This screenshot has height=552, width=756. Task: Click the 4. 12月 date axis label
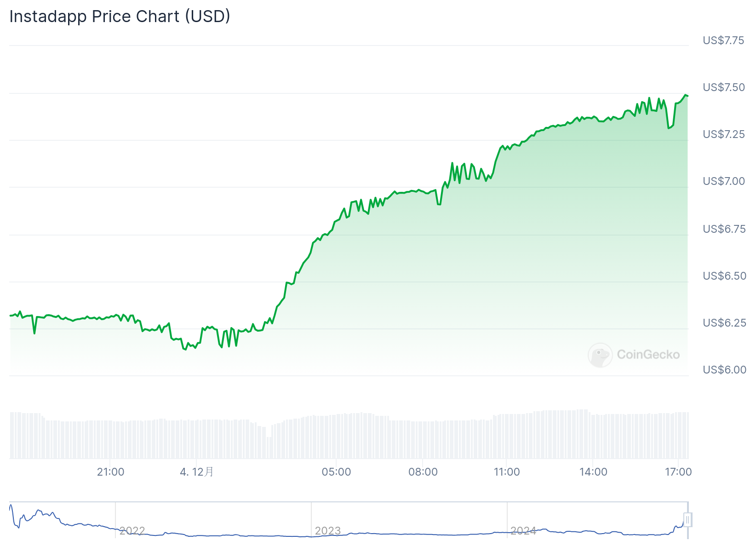tap(196, 472)
